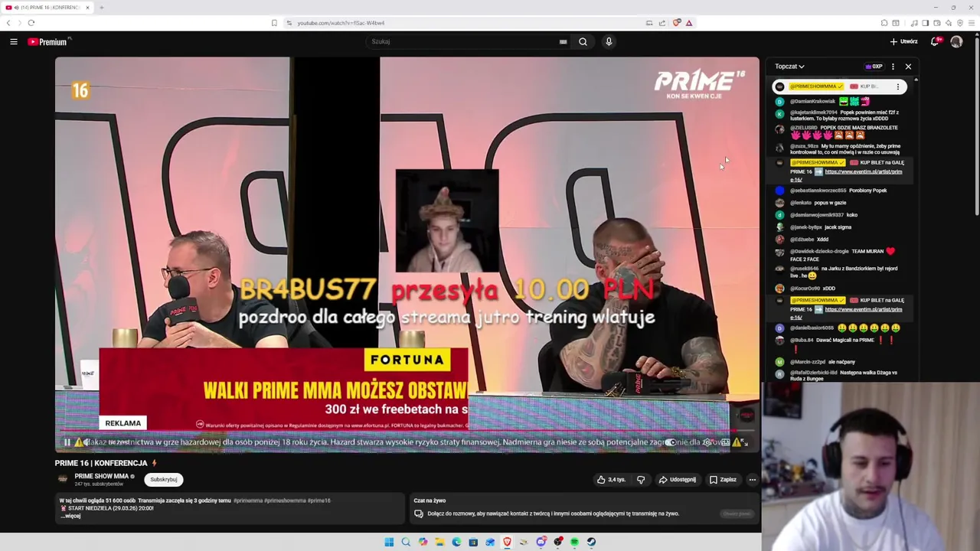Mute the video volume
980x551 pixels.
click(86, 442)
